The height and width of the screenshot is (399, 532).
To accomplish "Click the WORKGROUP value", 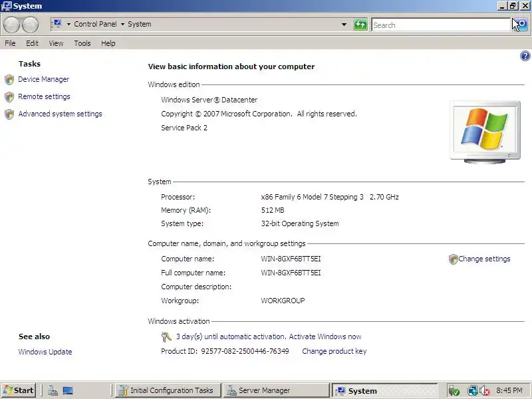I will 283,301.
